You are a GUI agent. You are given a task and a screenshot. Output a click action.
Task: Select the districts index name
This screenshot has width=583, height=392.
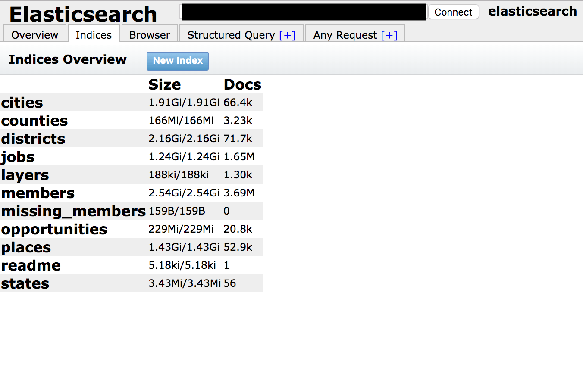point(33,139)
